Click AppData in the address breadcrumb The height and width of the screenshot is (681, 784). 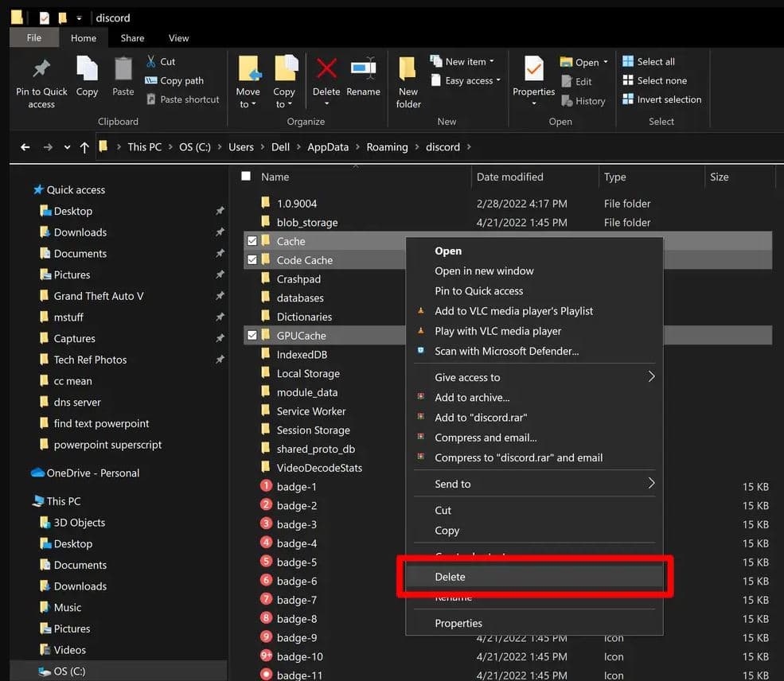(x=327, y=147)
